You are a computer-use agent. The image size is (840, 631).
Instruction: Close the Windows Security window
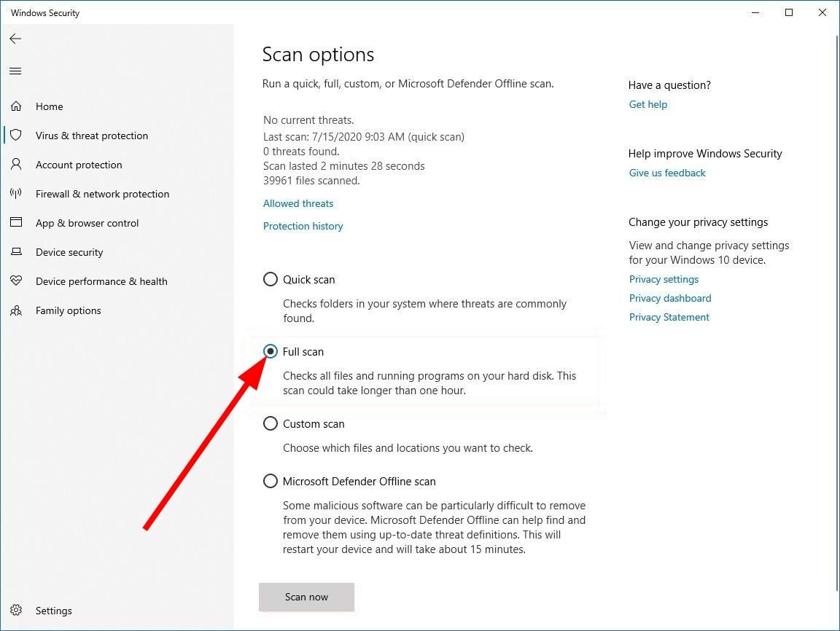(822, 12)
